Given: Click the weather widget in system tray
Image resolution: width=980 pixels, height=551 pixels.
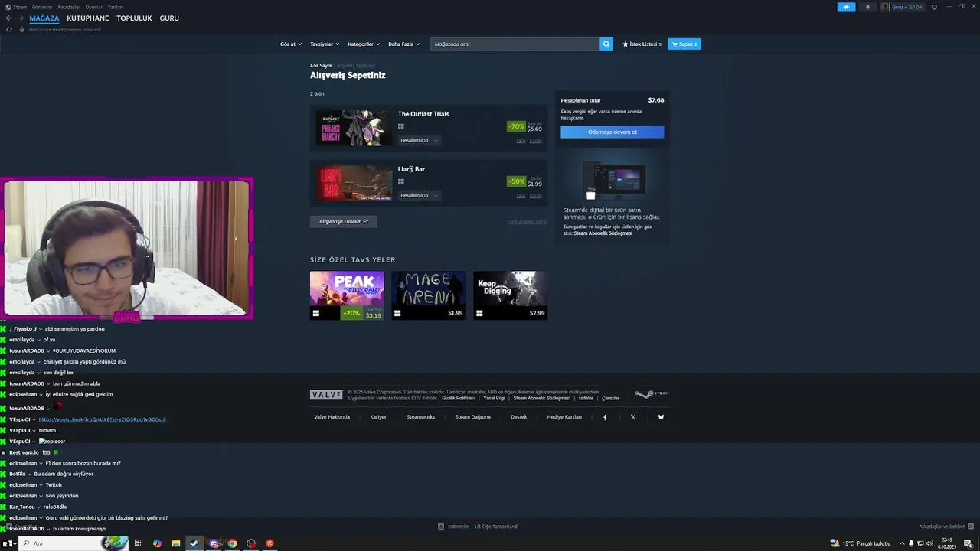Looking at the screenshot, I should 861,543.
